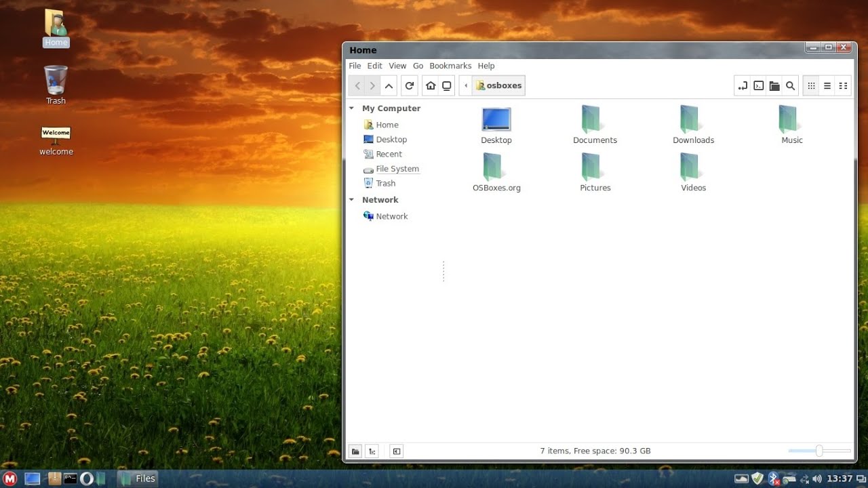The height and width of the screenshot is (488, 868).
Task: Hide the sidebar using status bar button
Action: (x=397, y=451)
